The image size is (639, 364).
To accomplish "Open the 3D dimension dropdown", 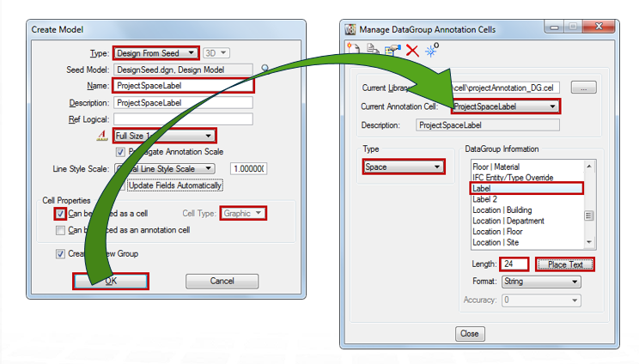I will (x=216, y=53).
